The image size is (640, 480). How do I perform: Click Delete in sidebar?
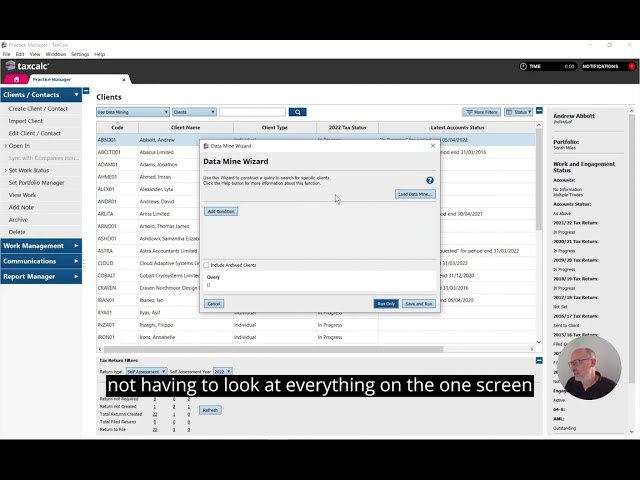pyautogui.click(x=17, y=232)
